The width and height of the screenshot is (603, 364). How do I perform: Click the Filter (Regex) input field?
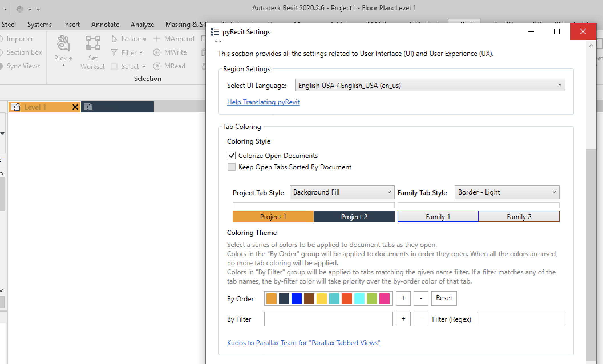521,319
